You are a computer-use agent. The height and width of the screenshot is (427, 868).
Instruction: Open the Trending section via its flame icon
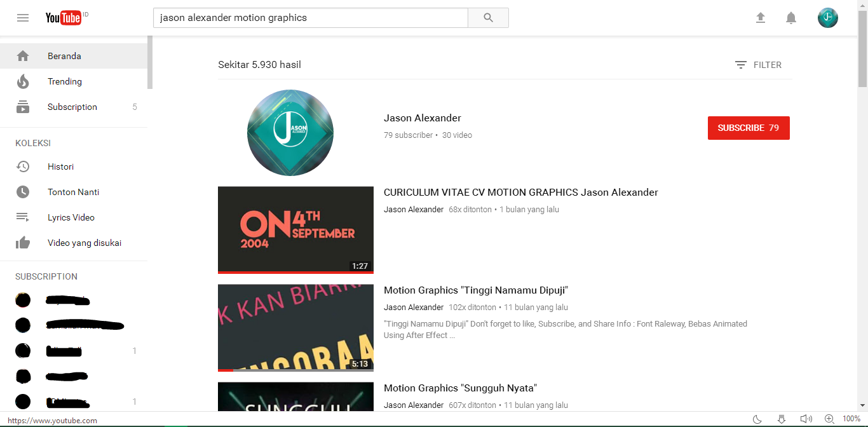click(x=23, y=81)
